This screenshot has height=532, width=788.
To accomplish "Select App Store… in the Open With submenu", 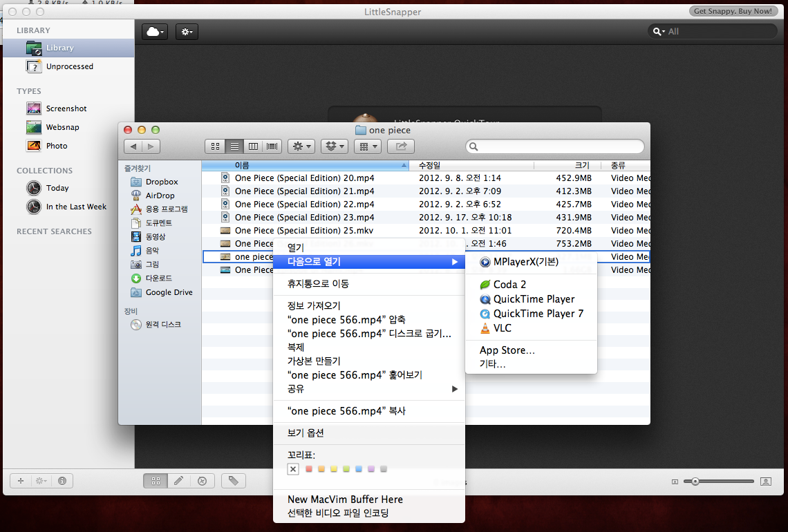I will click(507, 350).
